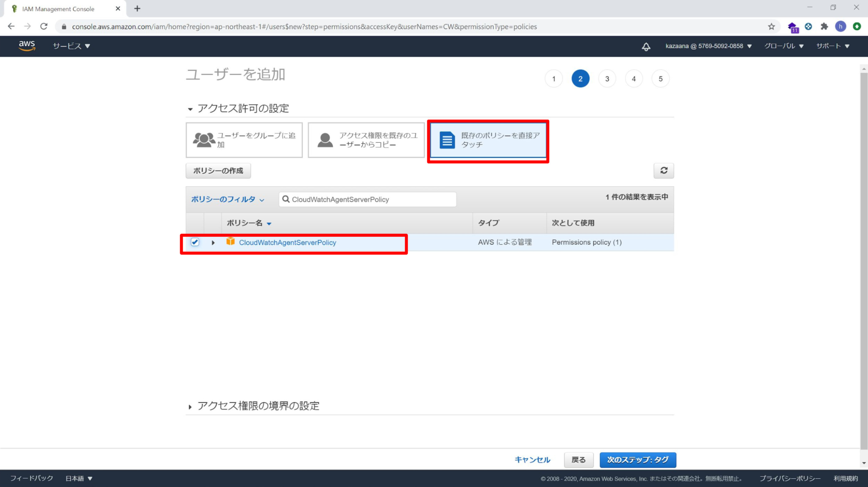This screenshot has height=487, width=868.
Task: Click the document icon on the attach-existing-policies tile
Action: click(x=445, y=139)
